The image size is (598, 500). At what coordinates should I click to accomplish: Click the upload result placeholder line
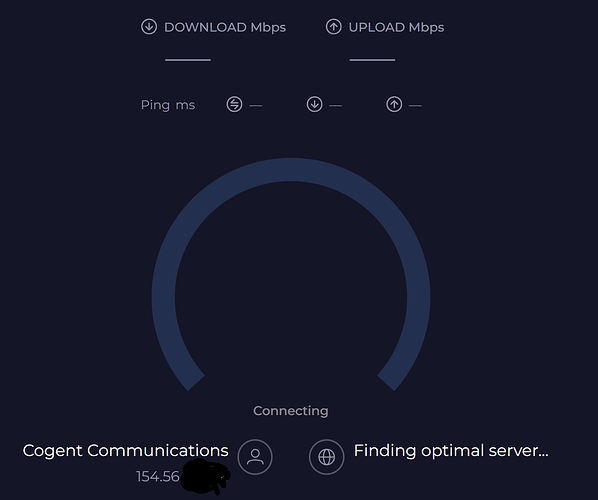[x=372, y=60]
